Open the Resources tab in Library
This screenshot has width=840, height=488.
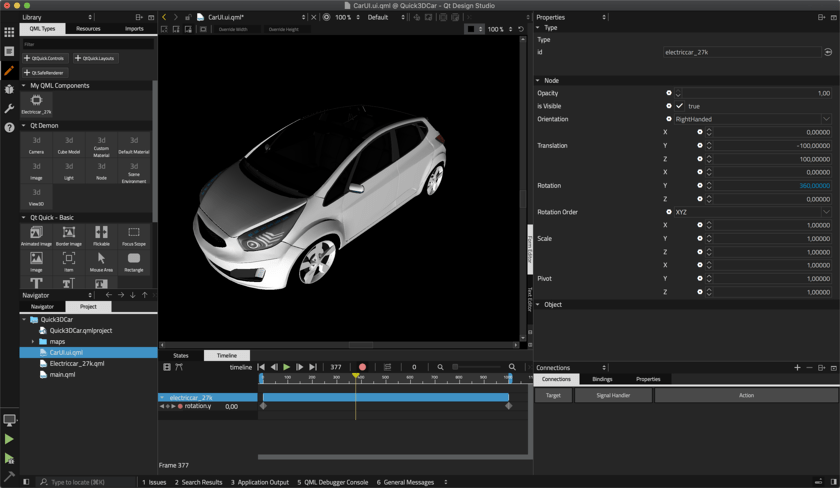pyautogui.click(x=88, y=29)
